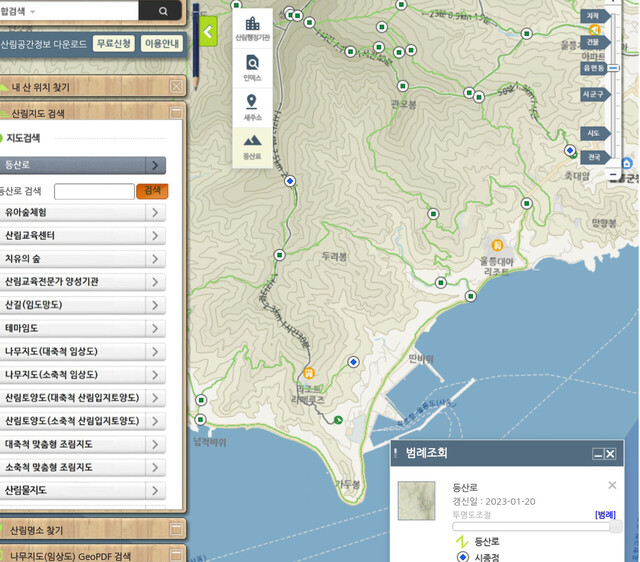Click the blue home icon on map edge
Viewport: 640px width, 562px height.
point(627,163)
